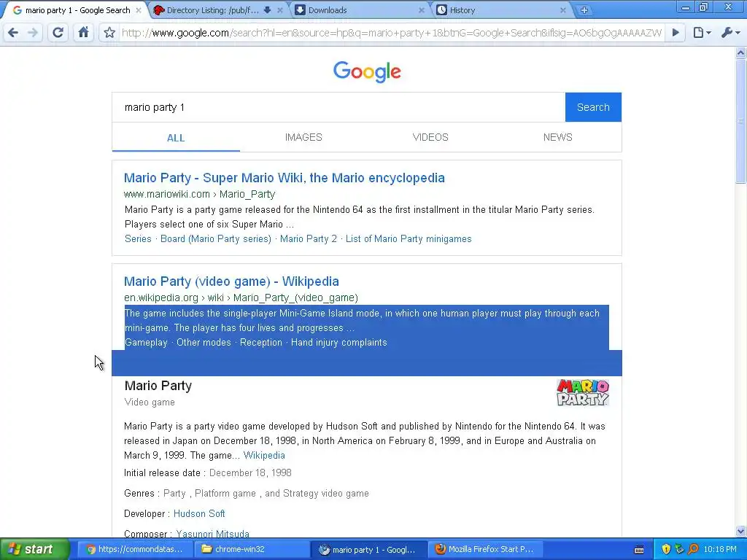Close the mario party Google Search tab

pyautogui.click(x=138, y=10)
